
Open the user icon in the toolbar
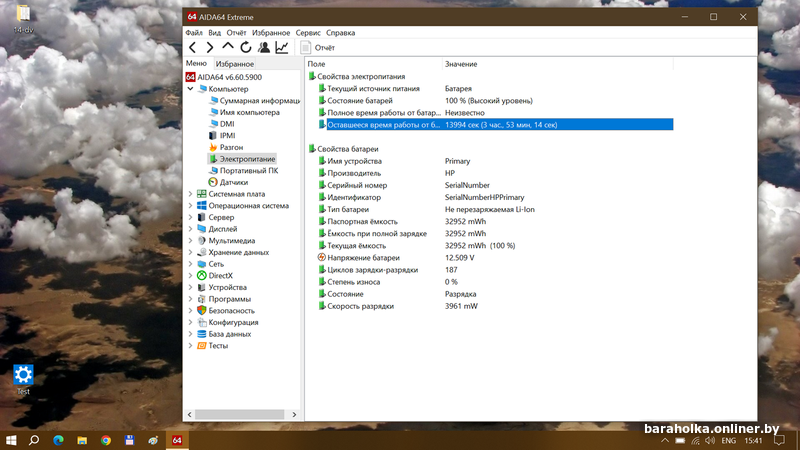[x=264, y=47]
